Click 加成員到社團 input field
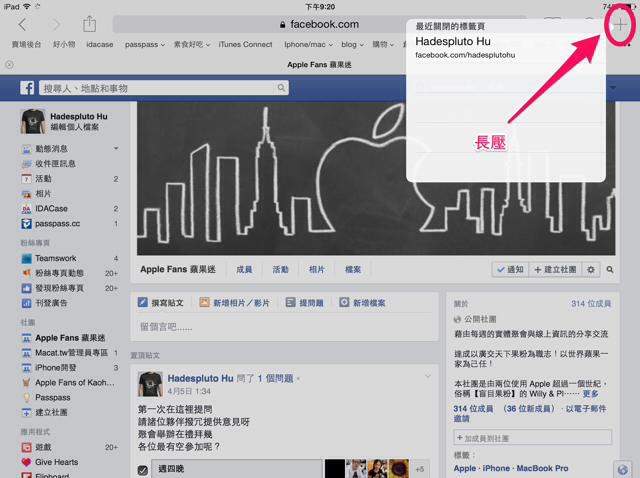 tap(533, 438)
